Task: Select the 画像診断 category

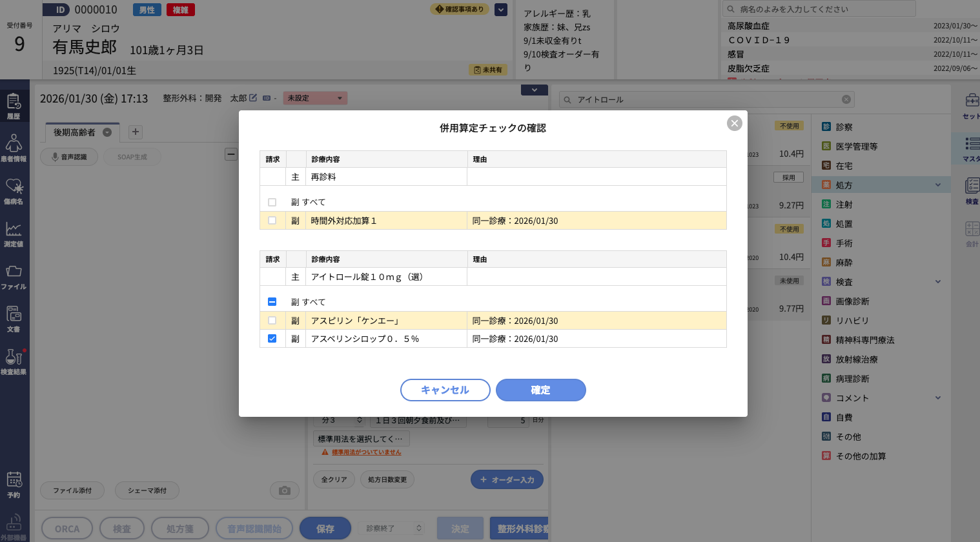Action: [x=881, y=301]
